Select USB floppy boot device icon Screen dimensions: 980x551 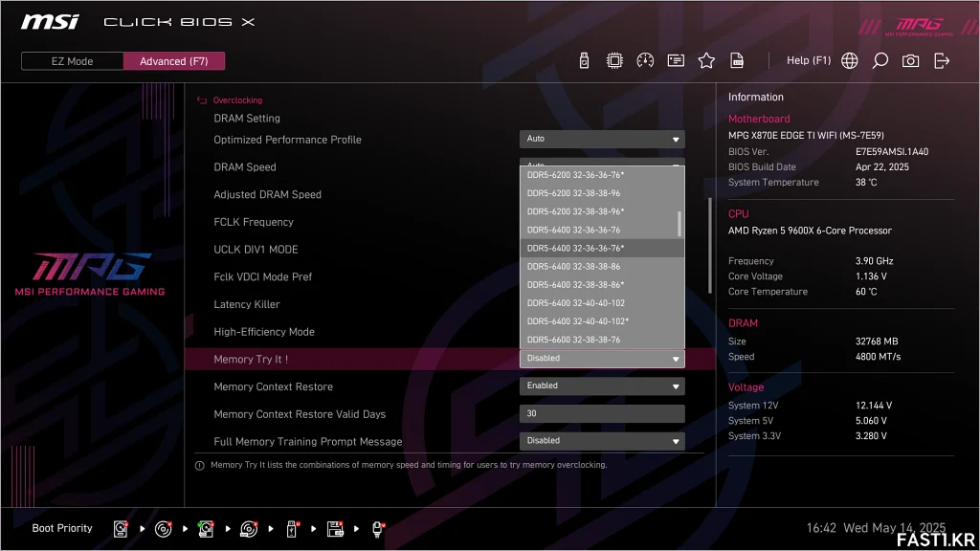coord(335,528)
